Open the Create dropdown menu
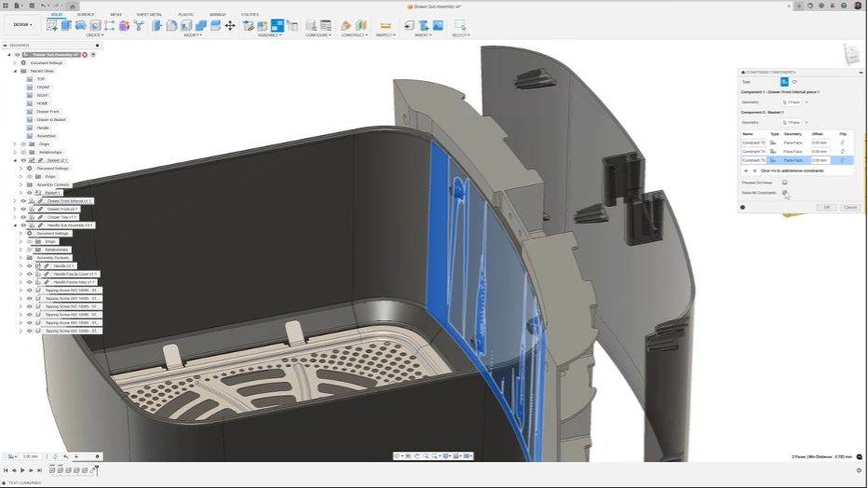 pyautogui.click(x=94, y=35)
